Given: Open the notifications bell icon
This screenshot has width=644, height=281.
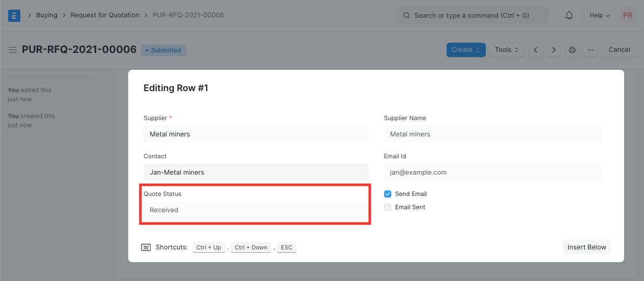Looking at the screenshot, I should (569, 15).
